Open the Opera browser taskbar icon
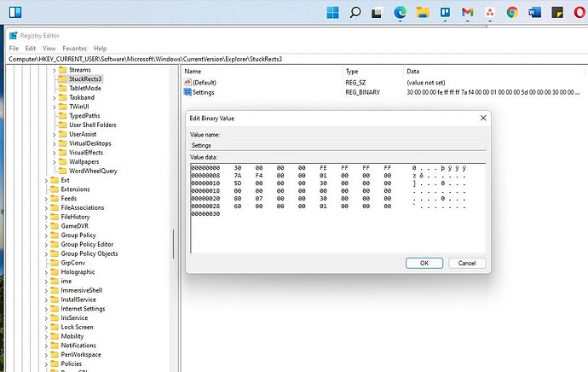The height and width of the screenshot is (372, 588). coord(579,13)
